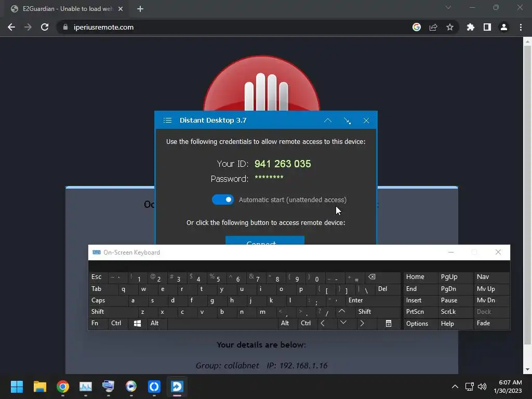Open Distant Desktop taskbar icon
This screenshot has height=399, width=532.
(x=177, y=387)
